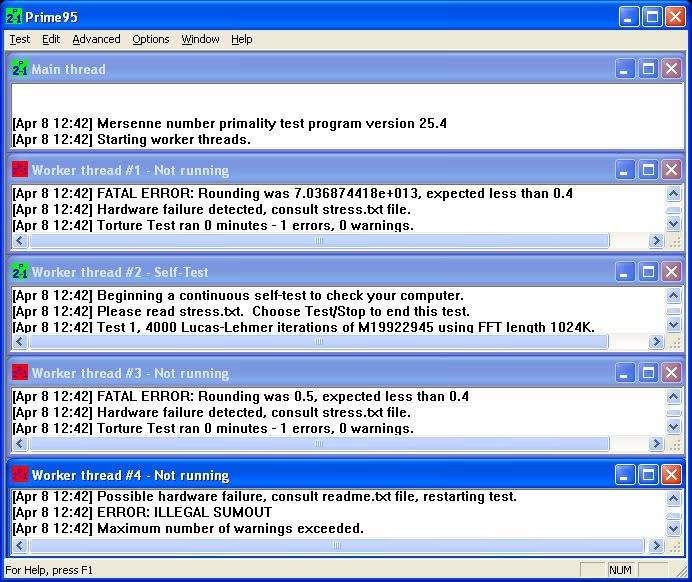Click the Prime95 app icon in title bar
The height and width of the screenshot is (582, 692).
click(x=12, y=17)
